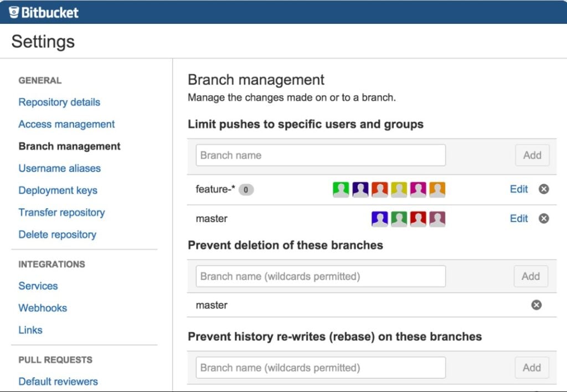The width and height of the screenshot is (567, 392).
Task: Select Branch management in the sidebar
Action: [x=69, y=146]
